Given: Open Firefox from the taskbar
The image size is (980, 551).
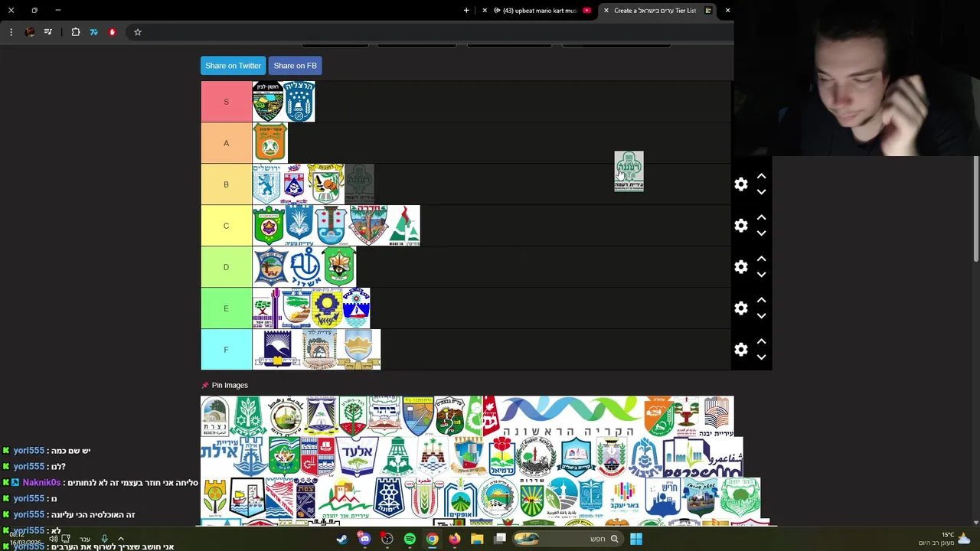Looking at the screenshot, I should (x=455, y=539).
